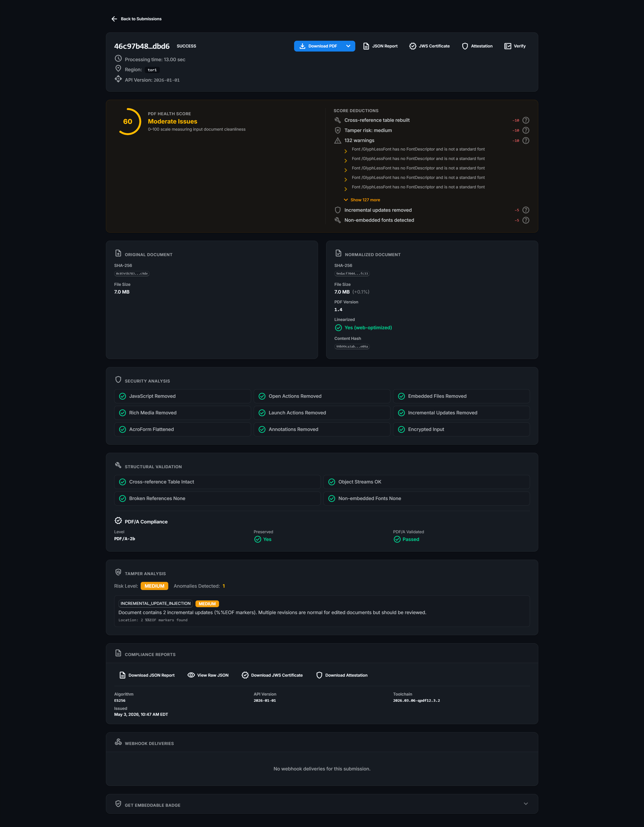Expand the third GlyphLessFont warning row
Screen dimensions: 644x827
tap(346, 170)
